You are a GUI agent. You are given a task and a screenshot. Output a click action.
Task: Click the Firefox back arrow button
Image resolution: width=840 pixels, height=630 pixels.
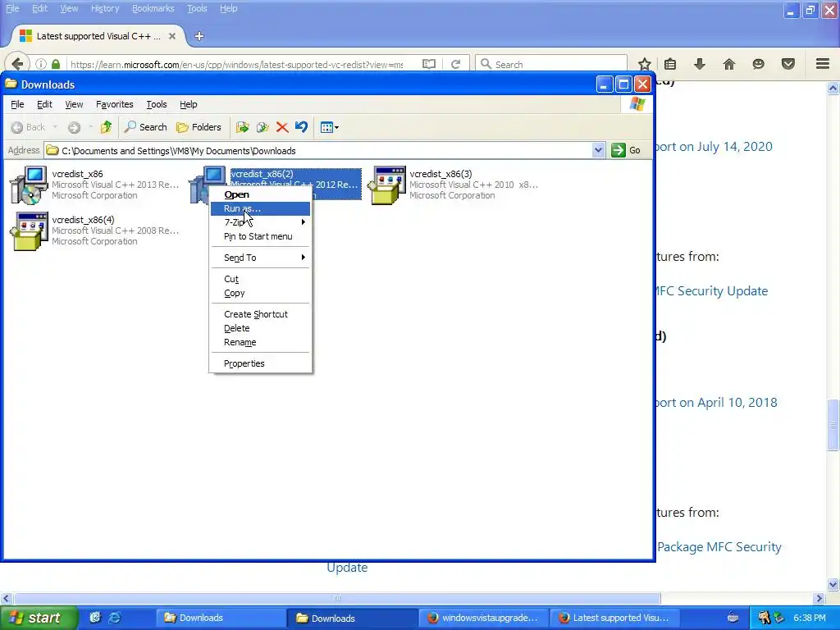(x=17, y=64)
